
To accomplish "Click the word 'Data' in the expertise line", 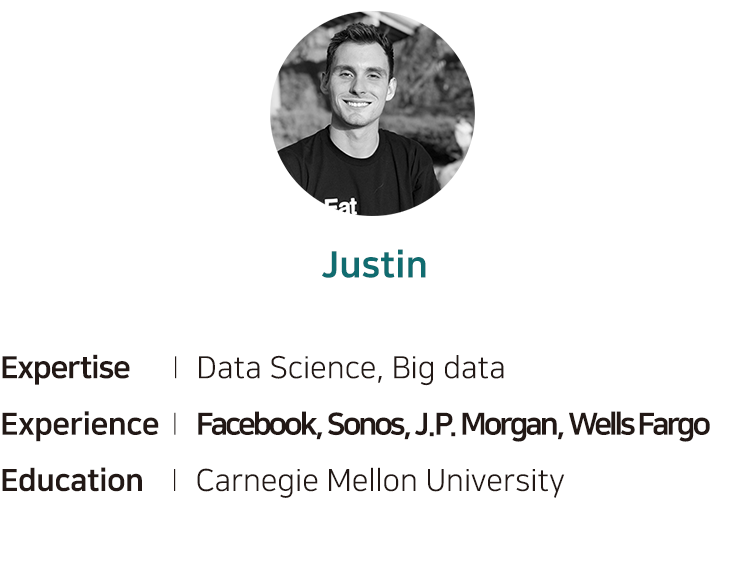I will point(229,368).
